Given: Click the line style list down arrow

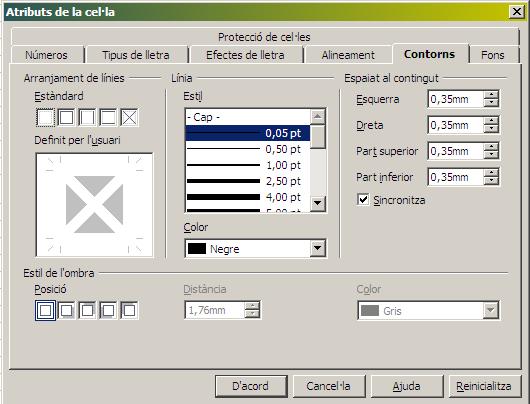Looking at the screenshot, I should click(318, 203).
